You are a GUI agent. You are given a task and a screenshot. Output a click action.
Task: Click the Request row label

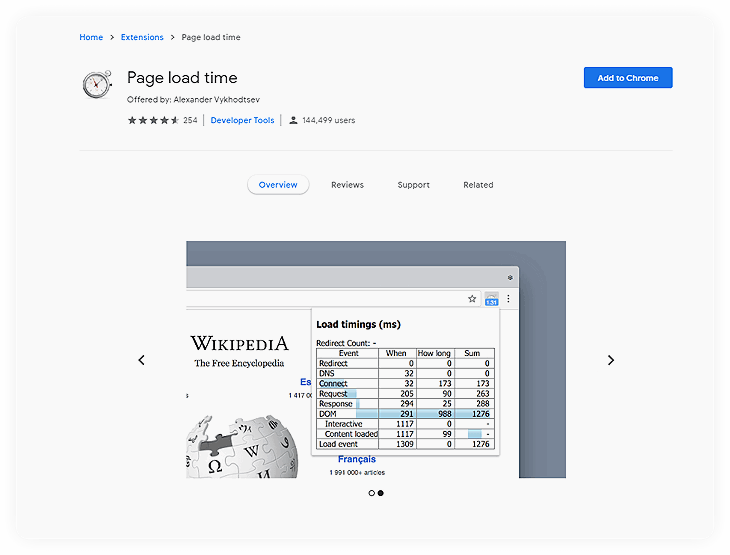tap(333, 394)
